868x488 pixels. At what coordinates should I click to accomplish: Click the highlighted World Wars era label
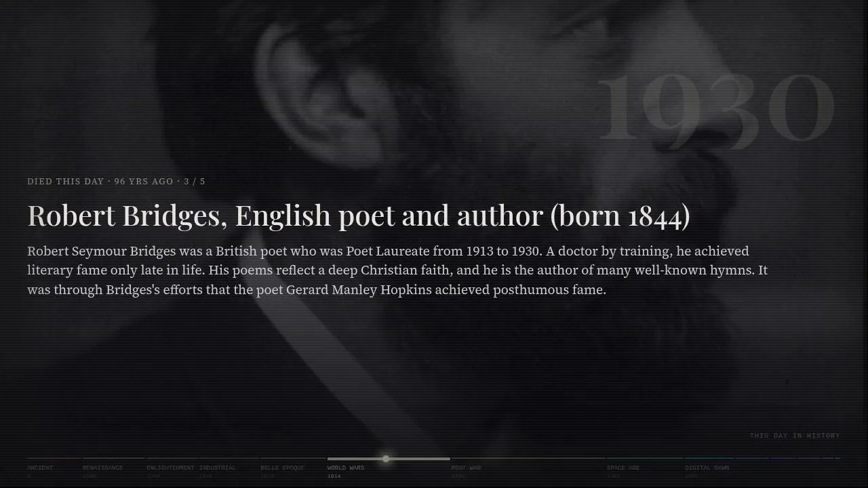[x=346, y=468]
